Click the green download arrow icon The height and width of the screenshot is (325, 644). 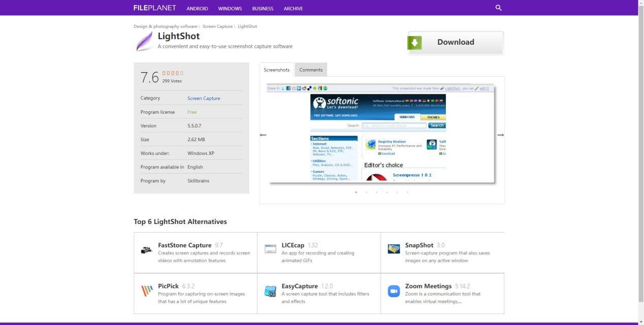tap(414, 43)
